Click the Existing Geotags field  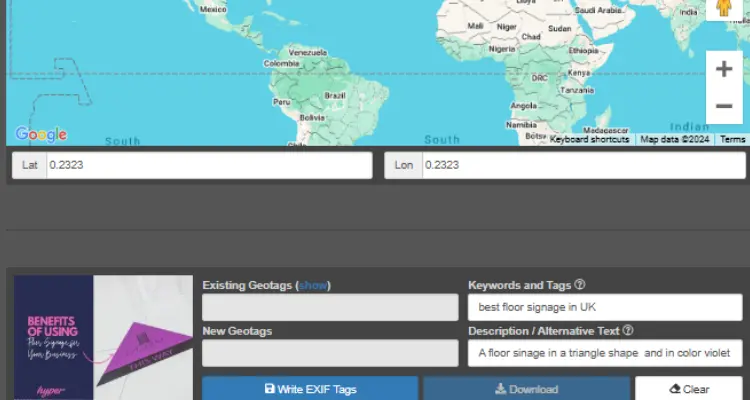(330, 307)
